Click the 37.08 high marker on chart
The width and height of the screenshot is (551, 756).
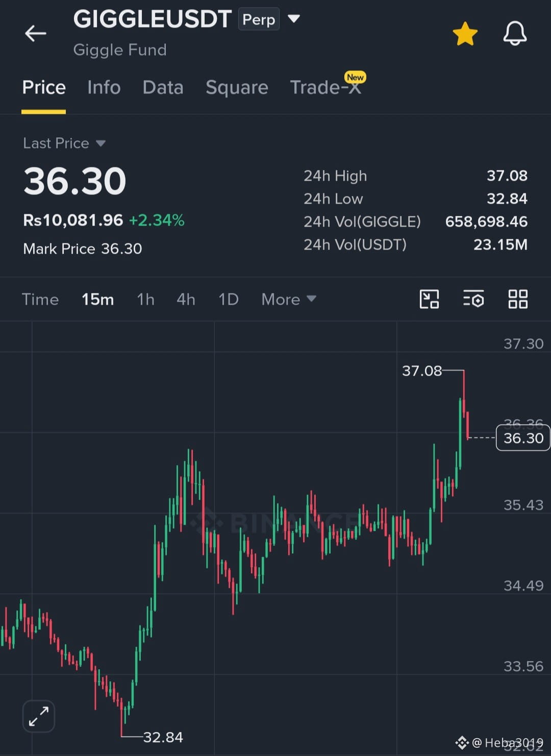click(x=422, y=371)
